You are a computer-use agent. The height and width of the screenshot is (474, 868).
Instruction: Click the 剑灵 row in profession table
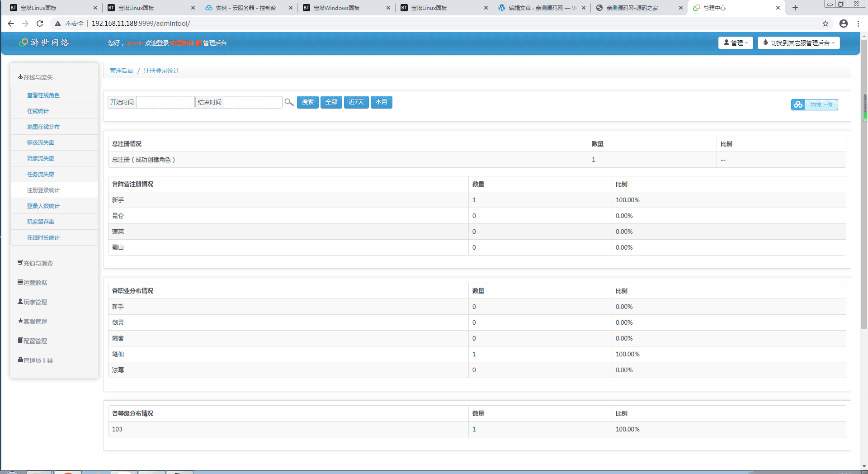[x=477, y=322]
